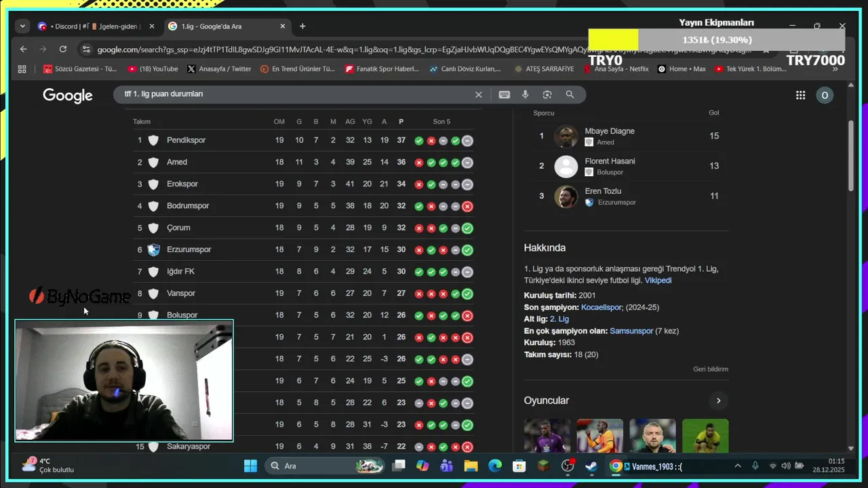Reload the current page

[x=63, y=49]
